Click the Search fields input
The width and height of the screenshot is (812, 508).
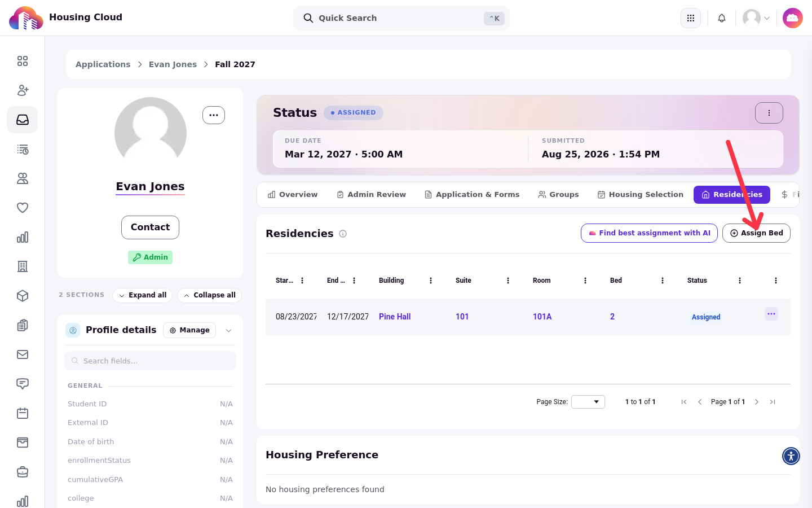pos(150,361)
